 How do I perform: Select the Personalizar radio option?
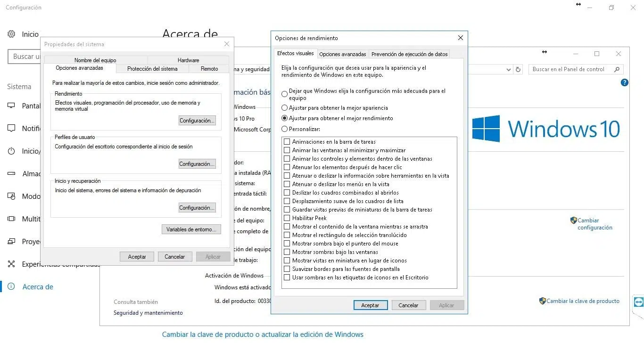[x=284, y=129]
